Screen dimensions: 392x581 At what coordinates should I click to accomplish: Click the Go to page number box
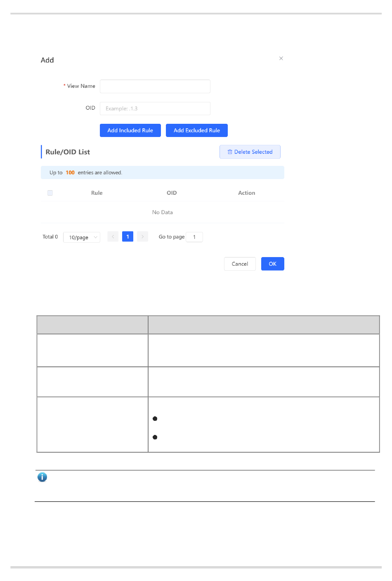click(194, 237)
